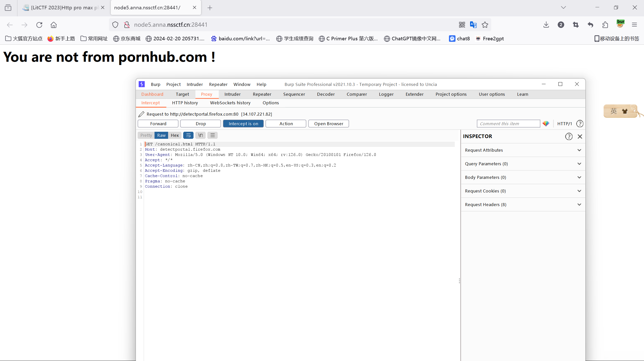Expand the Request Attributes section
Viewport: 644px width, 361px height.
523,150
